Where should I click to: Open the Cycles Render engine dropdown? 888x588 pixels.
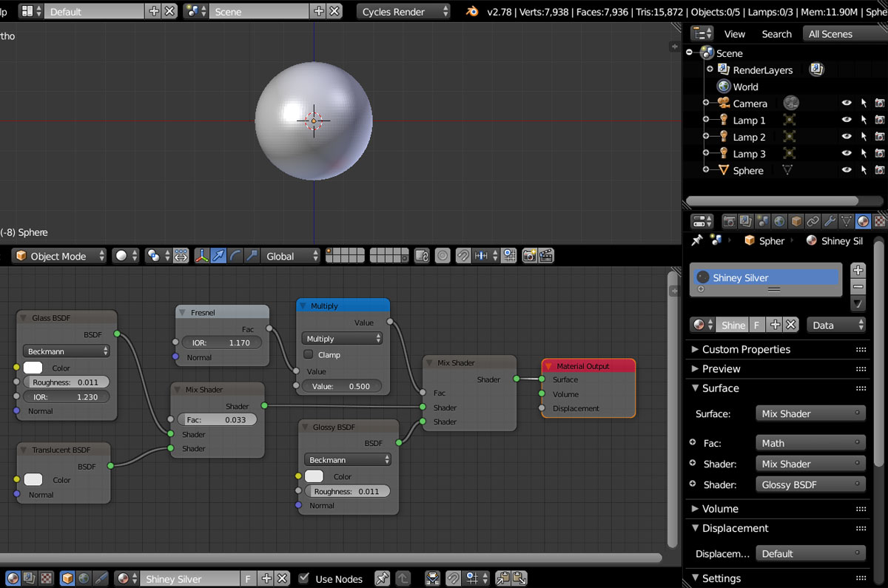[404, 11]
